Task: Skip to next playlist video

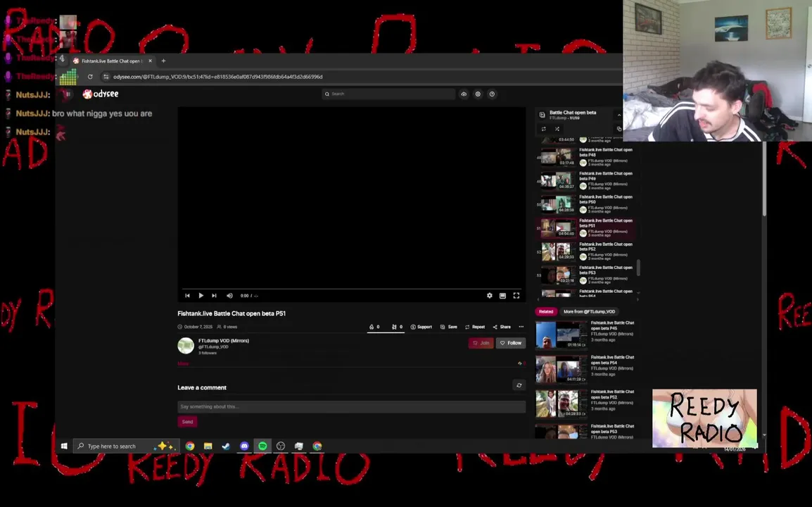Action: (214, 296)
